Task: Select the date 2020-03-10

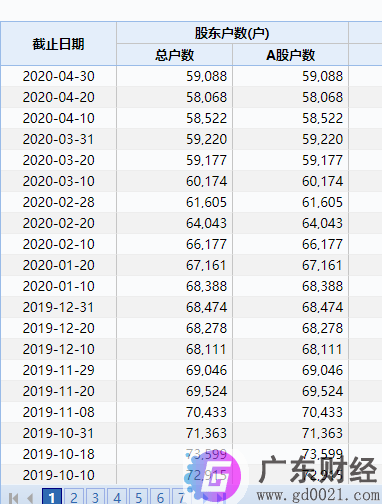Action: 59,181
